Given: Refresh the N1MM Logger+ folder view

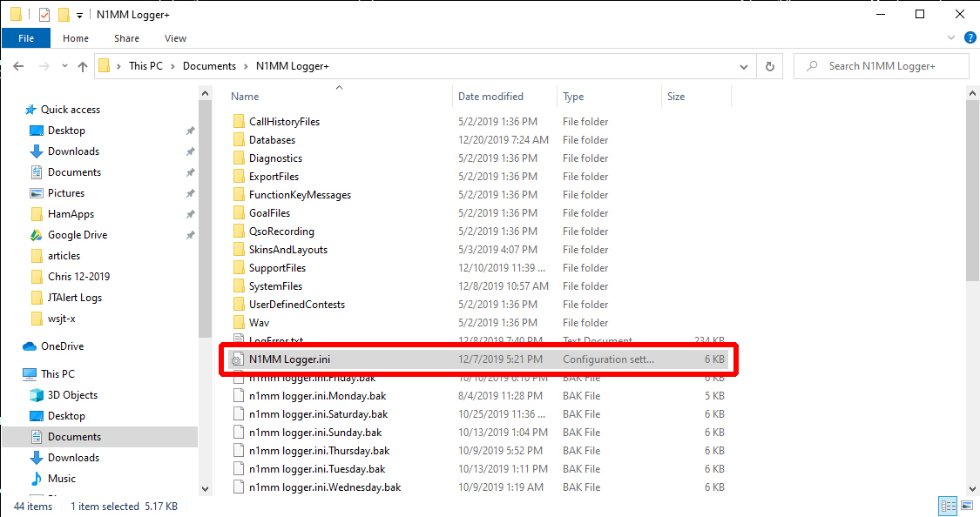Looking at the screenshot, I should point(770,66).
